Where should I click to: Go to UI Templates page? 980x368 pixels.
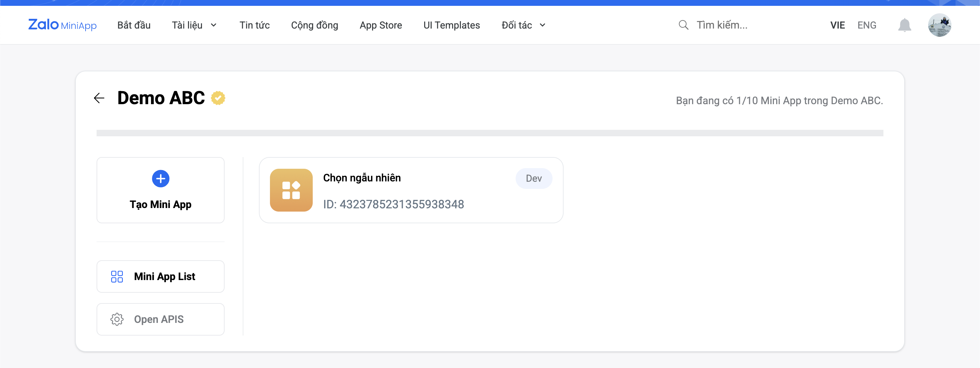pyautogui.click(x=451, y=25)
